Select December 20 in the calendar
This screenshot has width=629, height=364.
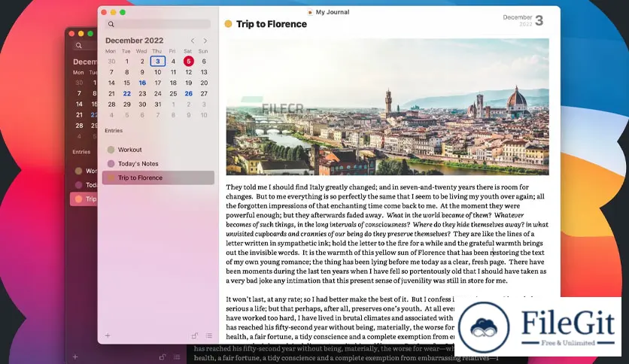click(204, 83)
